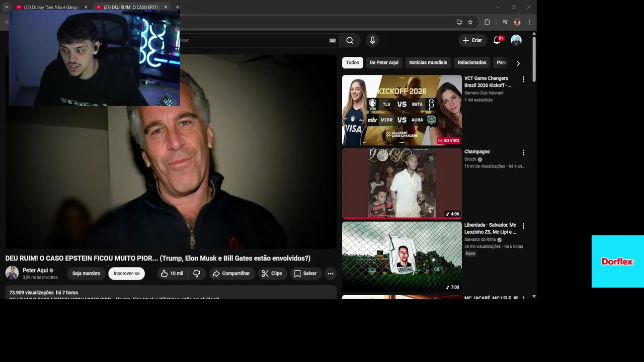644x362 pixels.
Task: Open the Gamers Club Valorant channel link
Action: coord(484,93)
